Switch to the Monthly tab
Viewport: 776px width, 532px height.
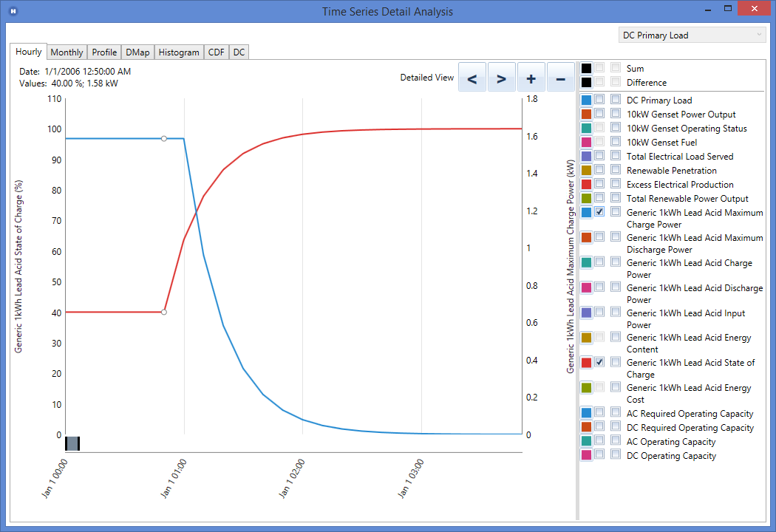coord(67,52)
